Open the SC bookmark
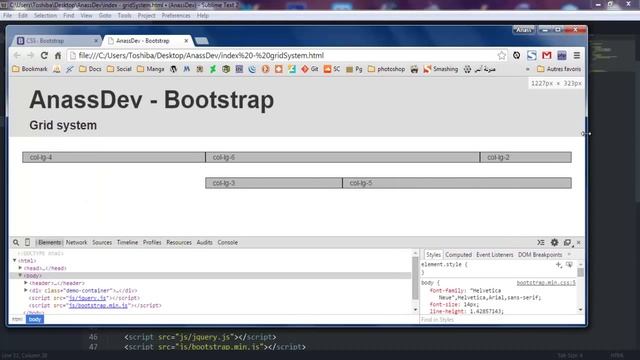 click(332, 69)
